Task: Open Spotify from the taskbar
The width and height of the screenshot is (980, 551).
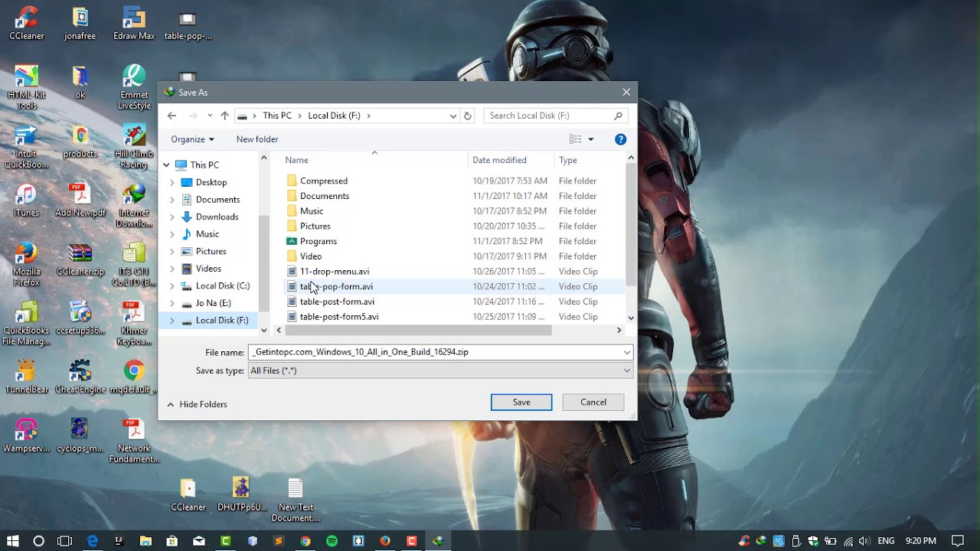Action: (x=332, y=541)
